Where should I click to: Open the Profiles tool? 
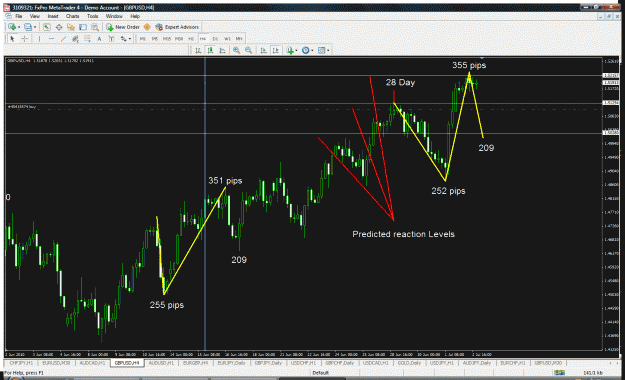[x=28, y=27]
